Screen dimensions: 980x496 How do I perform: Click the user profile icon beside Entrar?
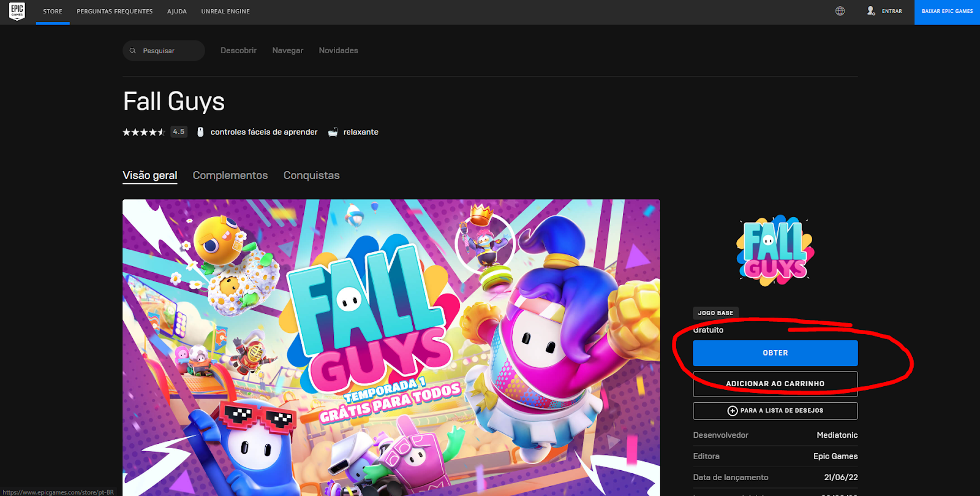point(870,11)
